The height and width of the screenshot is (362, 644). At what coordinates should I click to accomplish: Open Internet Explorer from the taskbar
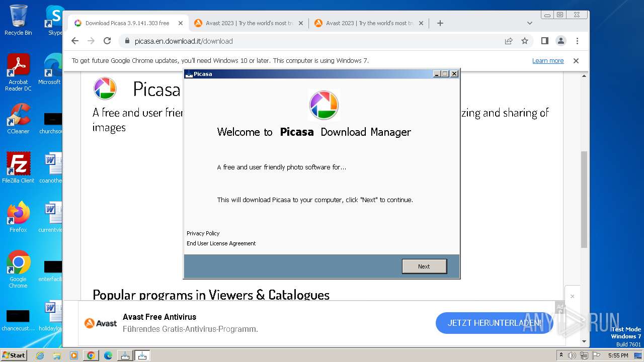(x=40, y=355)
